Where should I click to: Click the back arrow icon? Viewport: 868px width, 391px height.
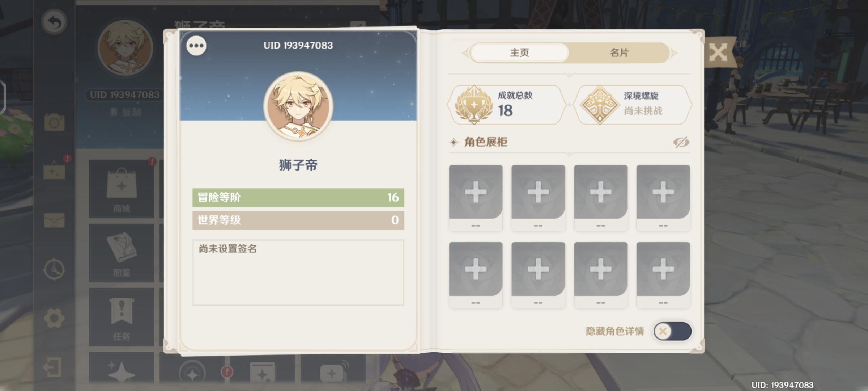[54, 22]
